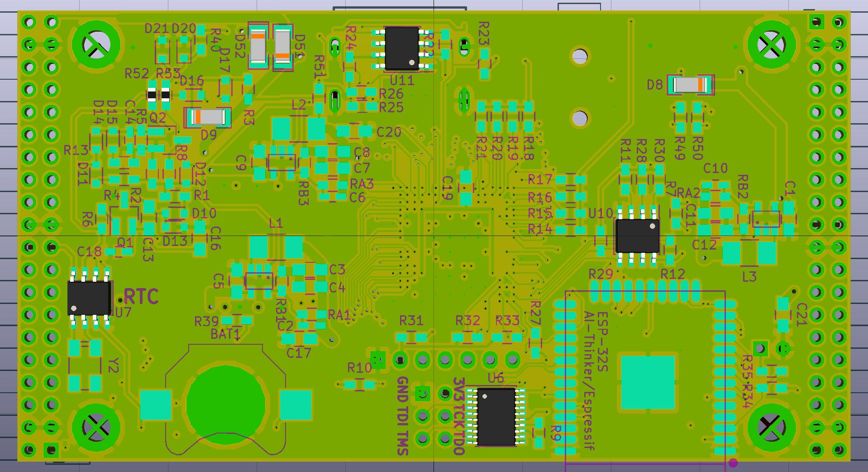868x472 pixels.
Task: Click the R39 reference label
Action: point(206,322)
